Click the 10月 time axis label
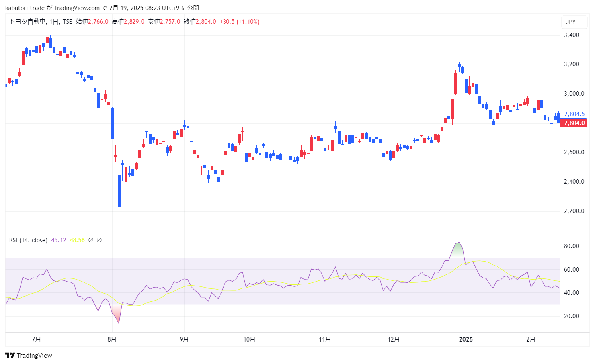The image size is (595, 364). [x=250, y=339]
